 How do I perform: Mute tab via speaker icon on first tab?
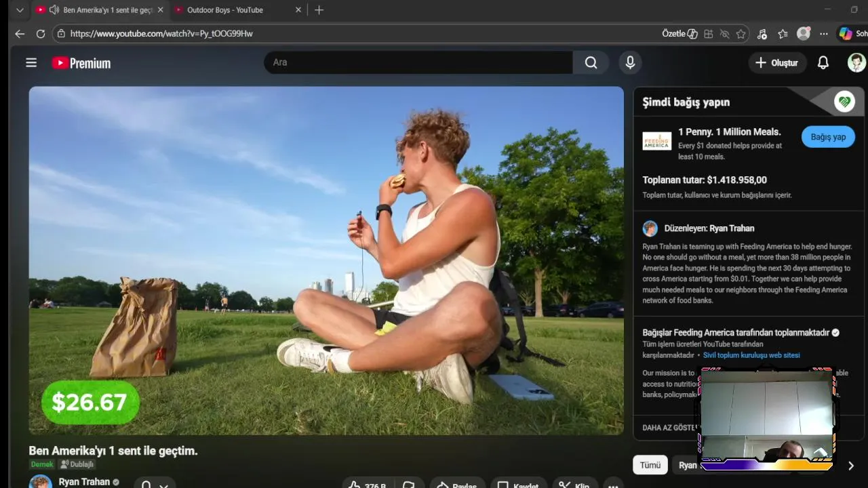(x=54, y=9)
